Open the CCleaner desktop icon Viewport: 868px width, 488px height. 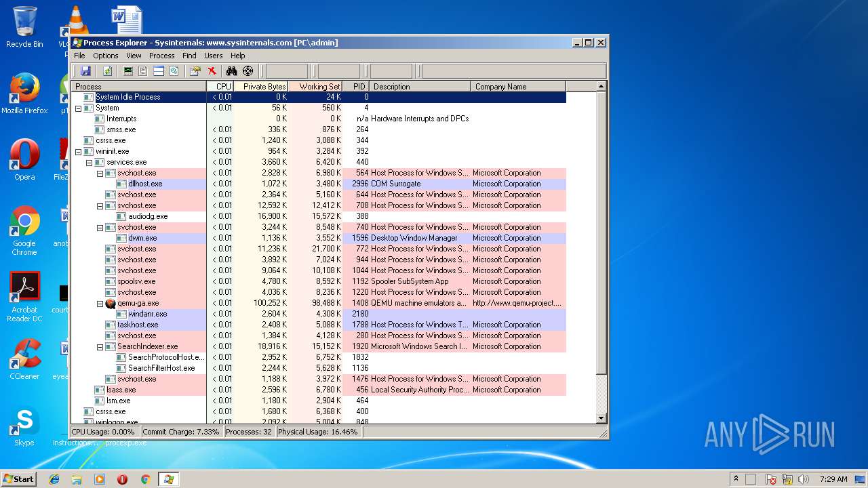point(24,359)
